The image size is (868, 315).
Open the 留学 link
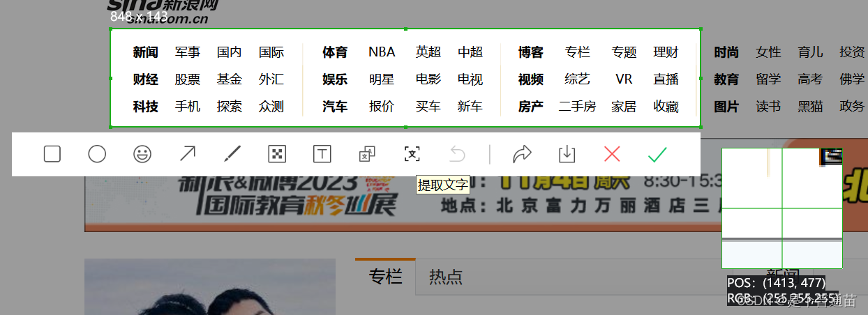click(768, 79)
